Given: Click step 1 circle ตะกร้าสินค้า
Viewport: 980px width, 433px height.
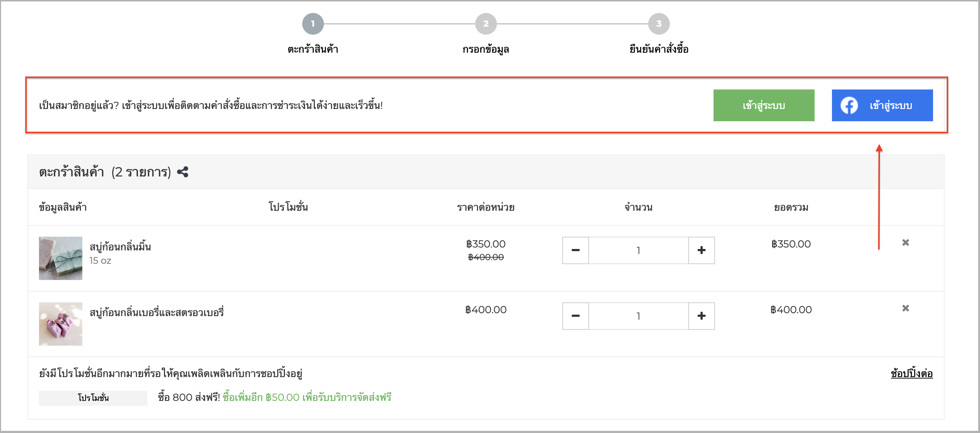Looking at the screenshot, I should 313,23.
